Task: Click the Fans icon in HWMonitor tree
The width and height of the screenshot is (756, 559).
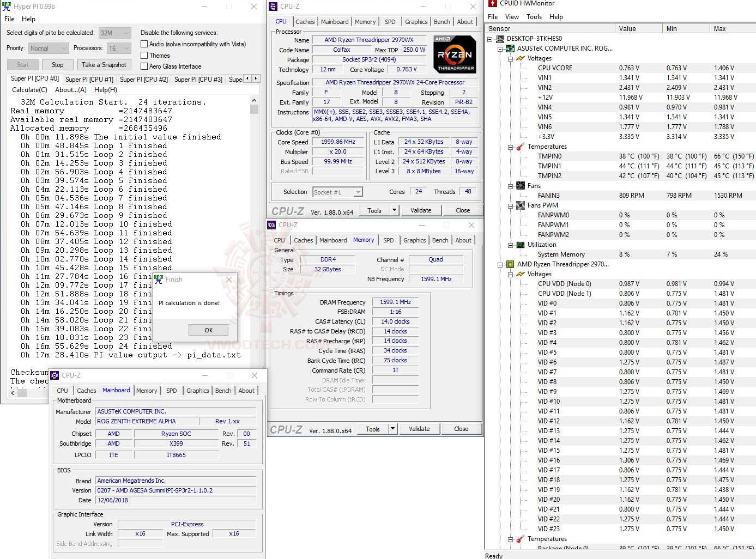Action: coord(521,186)
